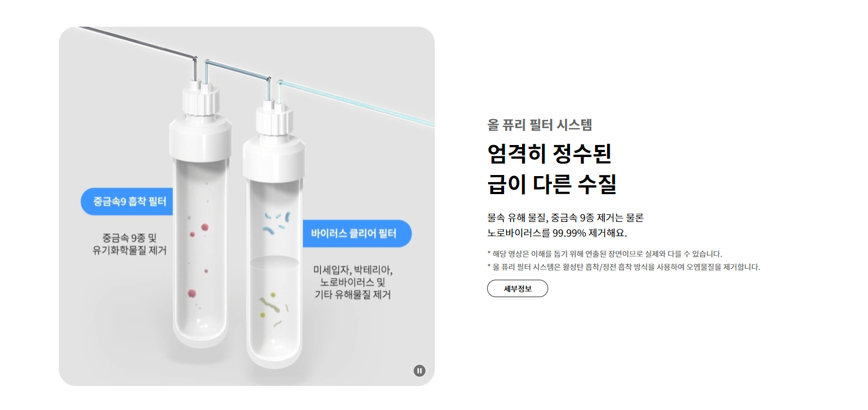Viewport: 868px width, 410px height.
Task: Click the 미세입자, 박테리아, 노로바이러스 description text
Action: pyautogui.click(x=353, y=282)
